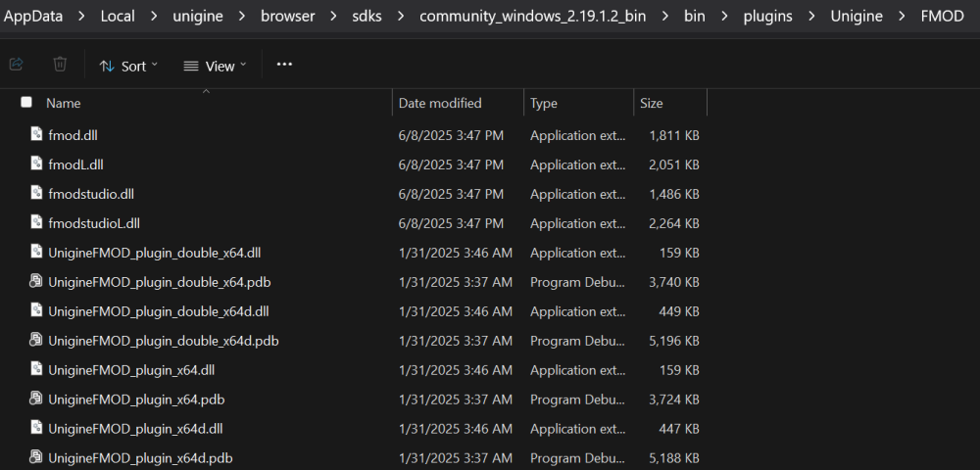The width and height of the screenshot is (980, 470).
Task: Click the Delete trash can icon
Action: (x=60, y=65)
